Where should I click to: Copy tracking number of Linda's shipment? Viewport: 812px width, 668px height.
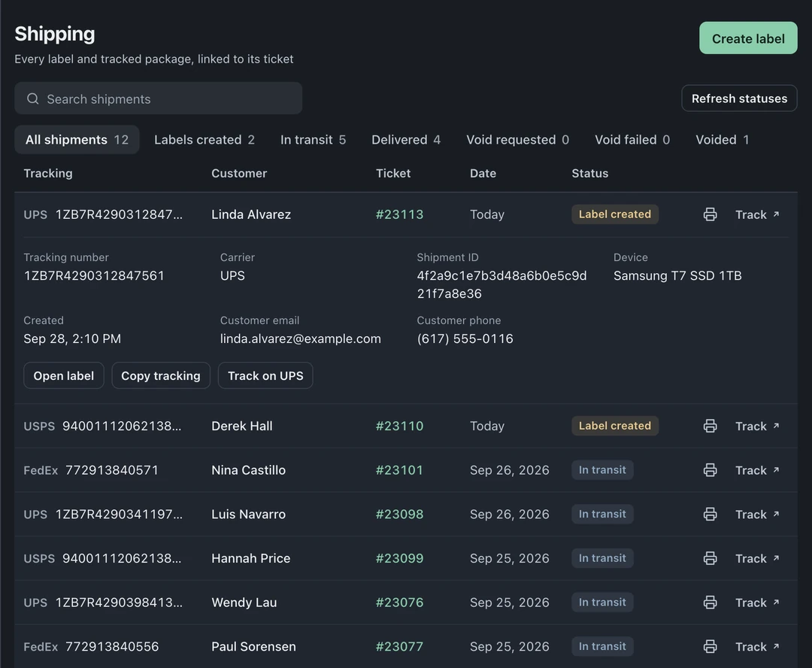tap(161, 375)
